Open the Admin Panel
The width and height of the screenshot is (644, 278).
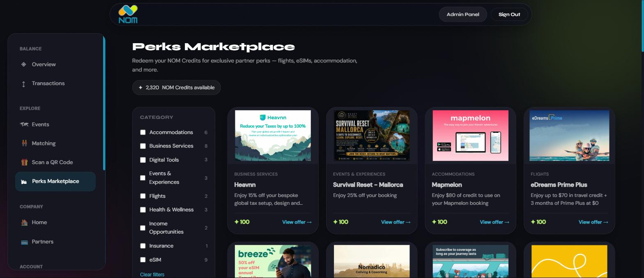pos(463,14)
